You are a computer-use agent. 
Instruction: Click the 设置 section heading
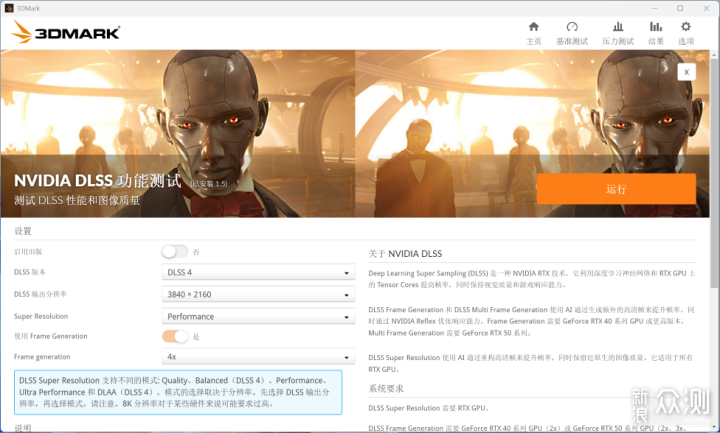tap(23, 231)
